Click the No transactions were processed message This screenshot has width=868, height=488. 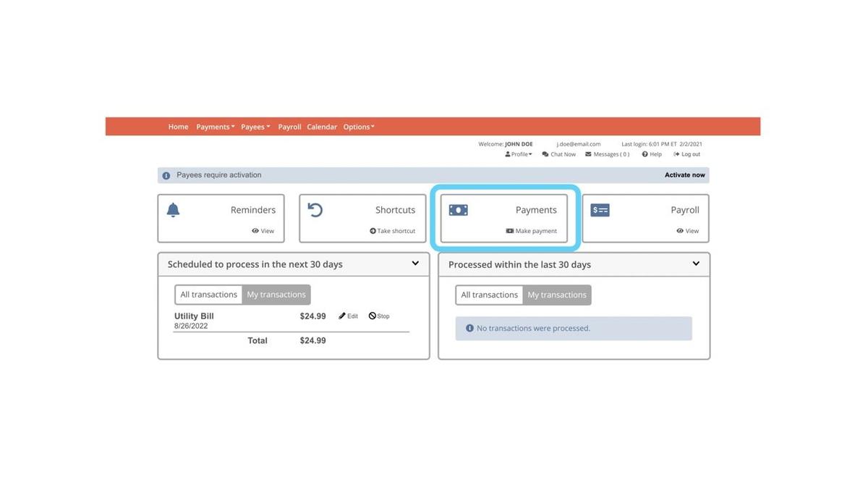tap(533, 328)
